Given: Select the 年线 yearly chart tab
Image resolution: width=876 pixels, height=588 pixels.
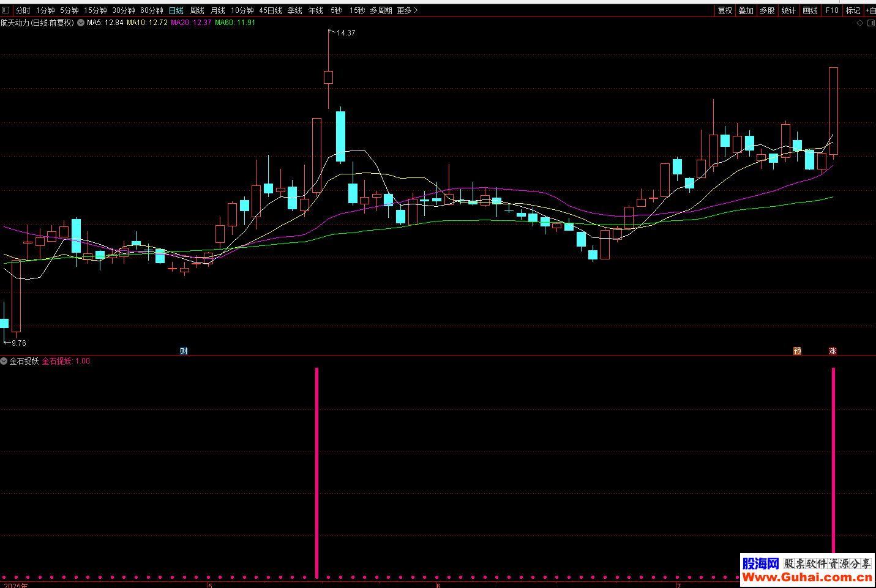Looking at the screenshot, I should coord(316,10).
